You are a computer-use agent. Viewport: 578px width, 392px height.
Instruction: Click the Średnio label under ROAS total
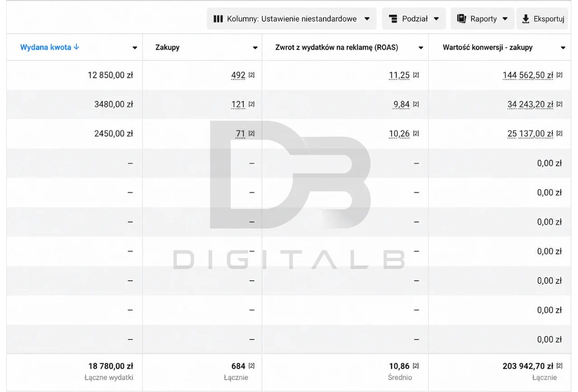(400, 378)
